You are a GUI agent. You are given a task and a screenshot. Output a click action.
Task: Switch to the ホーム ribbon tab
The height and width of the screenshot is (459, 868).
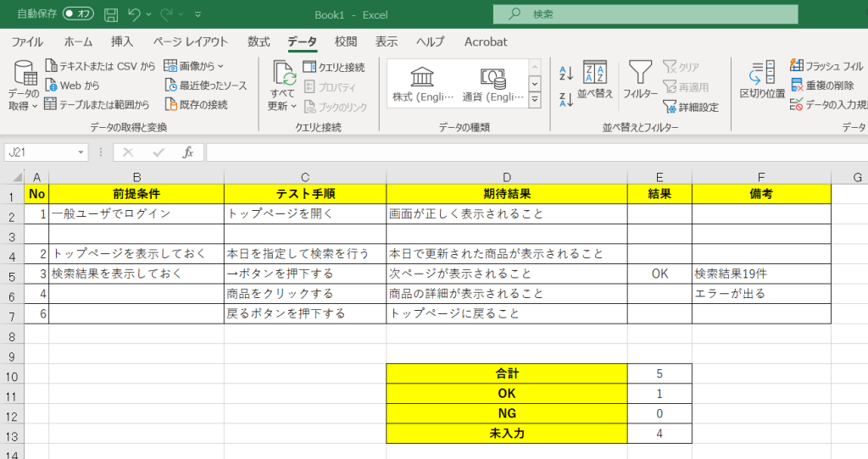(x=78, y=42)
